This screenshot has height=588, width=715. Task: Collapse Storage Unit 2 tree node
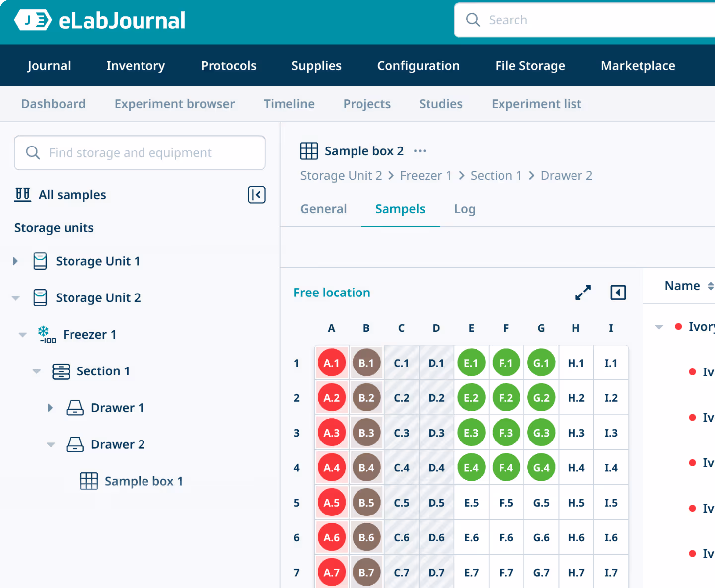pos(16,298)
